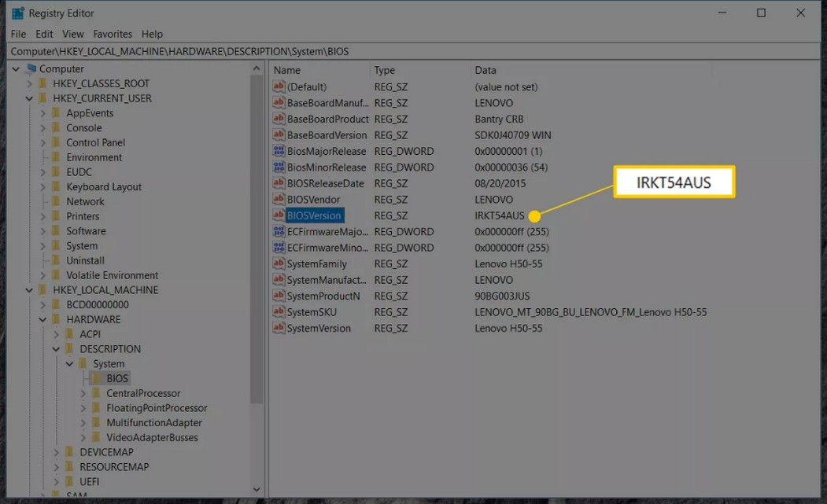Image resolution: width=827 pixels, height=504 pixels.
Task: Click the Registry Editor app icon in title bar
Action: [x=18, y=13]
